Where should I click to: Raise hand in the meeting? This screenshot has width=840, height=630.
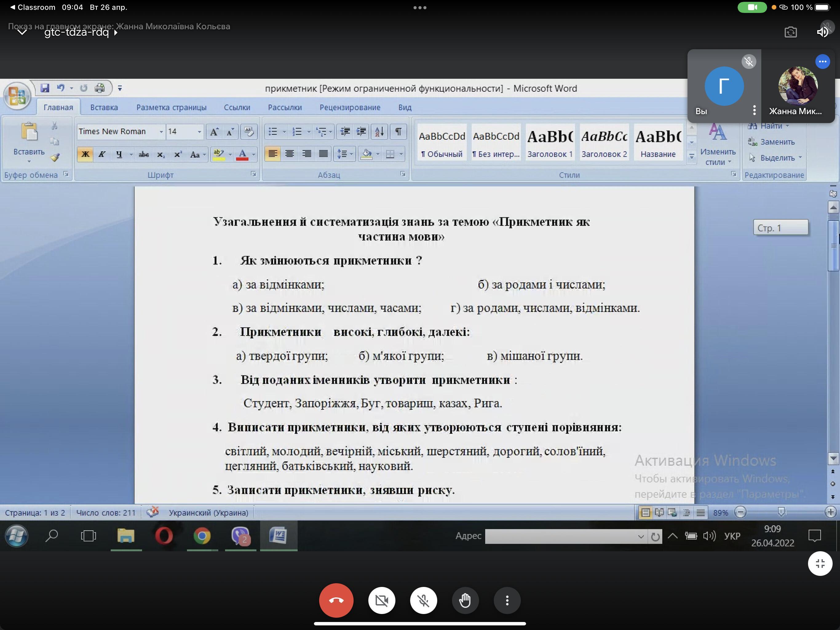[x=465, y=600]
